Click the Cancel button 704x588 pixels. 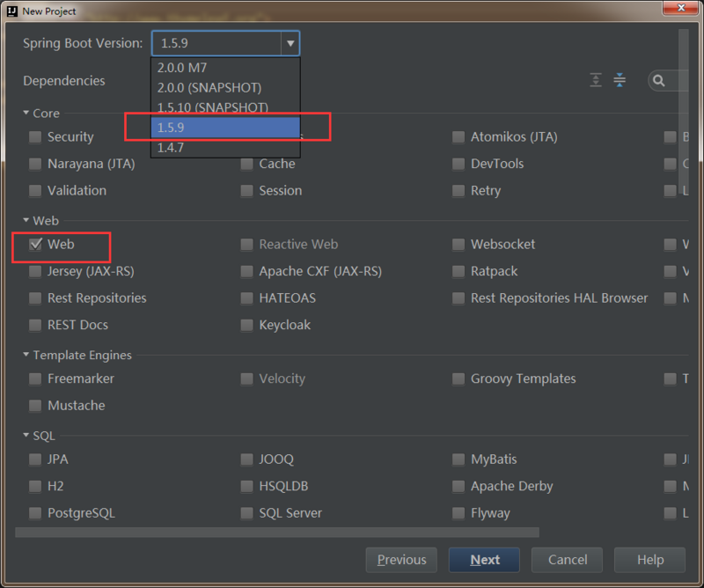(x=567, y=560)
